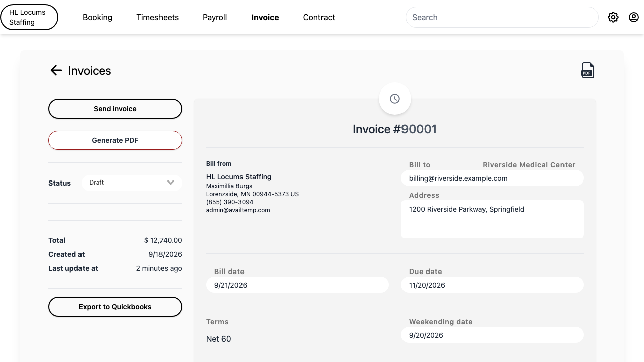644x362 pixels.
Task: Click Export to Quickbooks
Action: 115,307
